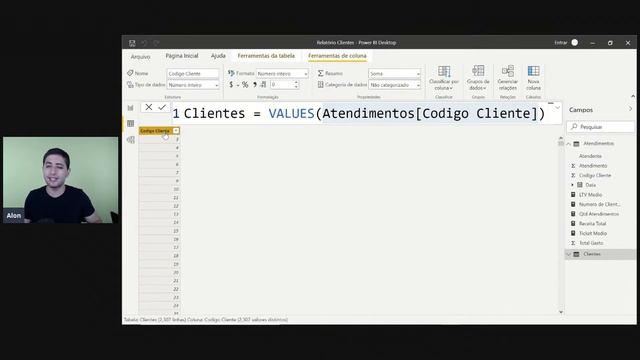Open the Arquivo menu
Image resolution: width=640 pixels, height=360 pixels.
(140, 56)
